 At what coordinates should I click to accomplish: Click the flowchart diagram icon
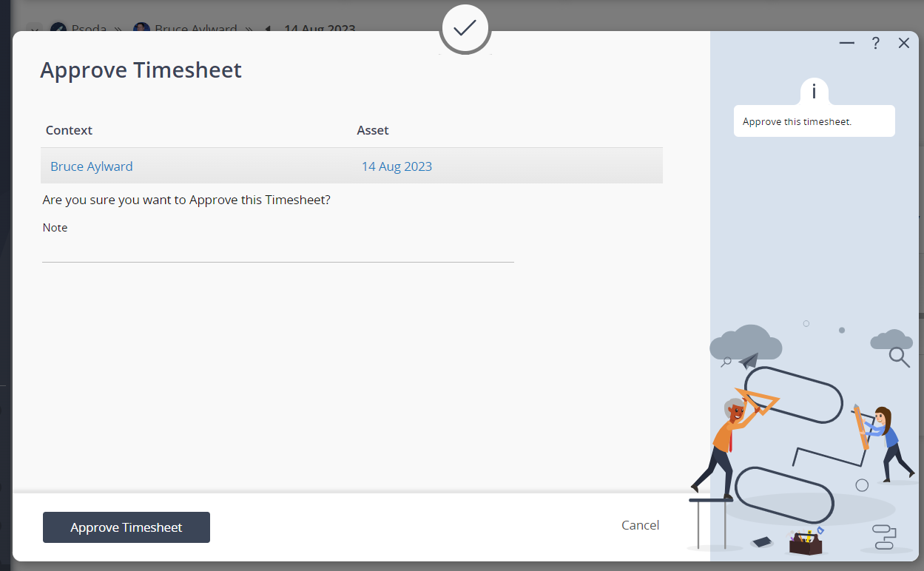[x=883, y=536]
